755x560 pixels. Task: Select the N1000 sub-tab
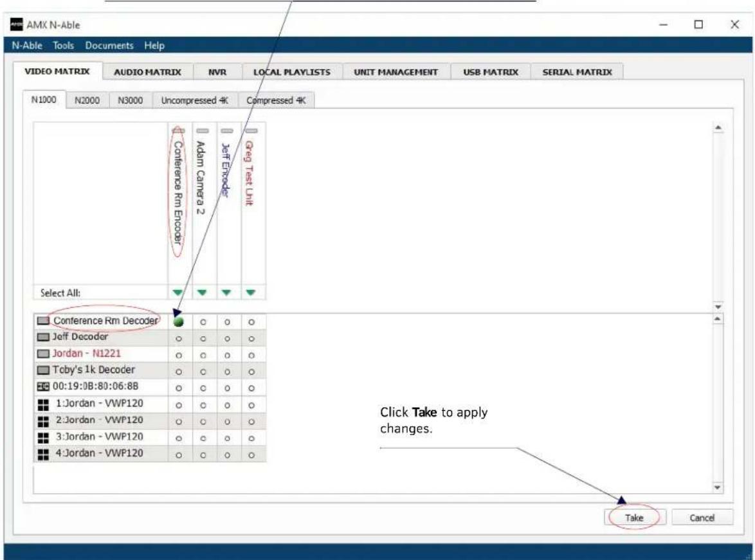click(44, 100)
